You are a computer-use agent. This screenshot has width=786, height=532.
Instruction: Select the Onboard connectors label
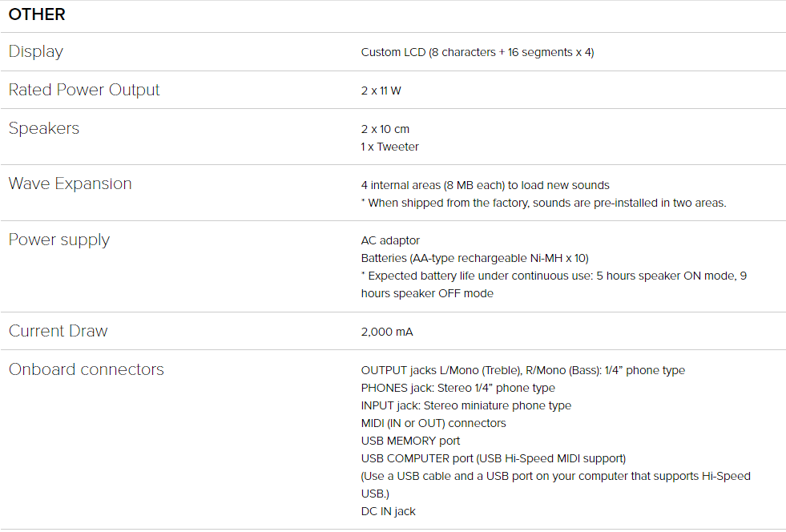click(86, 369)
